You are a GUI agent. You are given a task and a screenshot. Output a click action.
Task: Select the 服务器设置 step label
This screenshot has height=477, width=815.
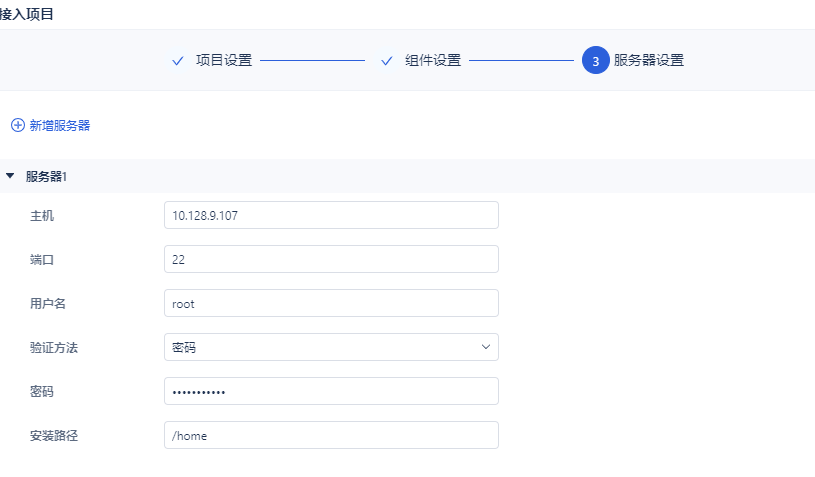(649, 60)
